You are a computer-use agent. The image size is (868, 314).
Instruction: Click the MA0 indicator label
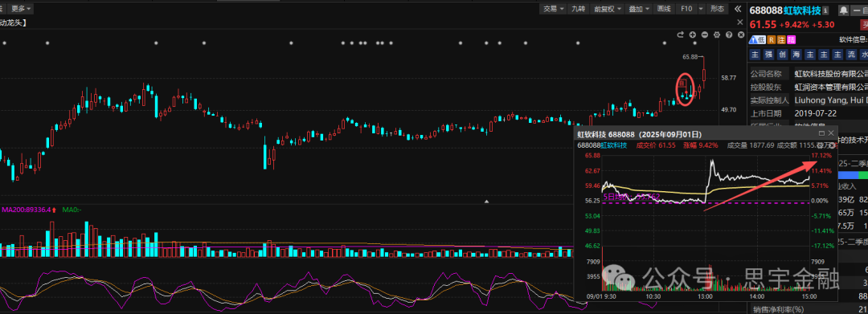click(72, 210)
